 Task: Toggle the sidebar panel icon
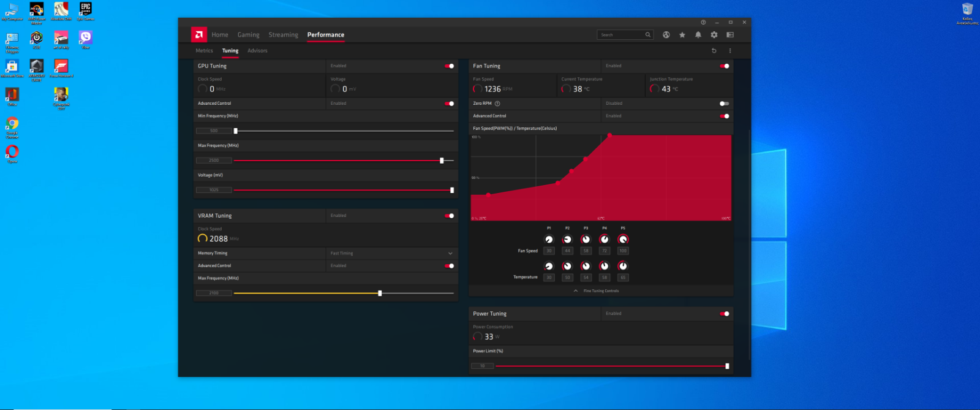tap(730, 35)
